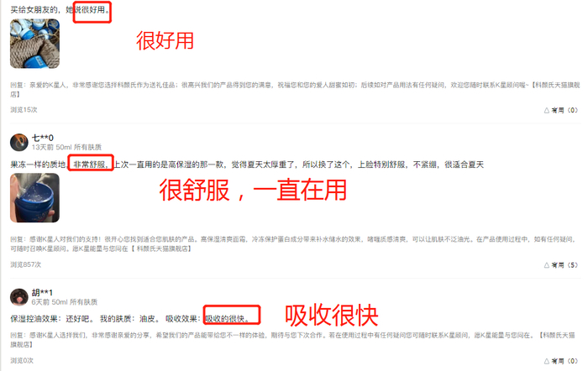
Task: Open 胡**1's profile avatar
Action: click(x=19, y=297)
